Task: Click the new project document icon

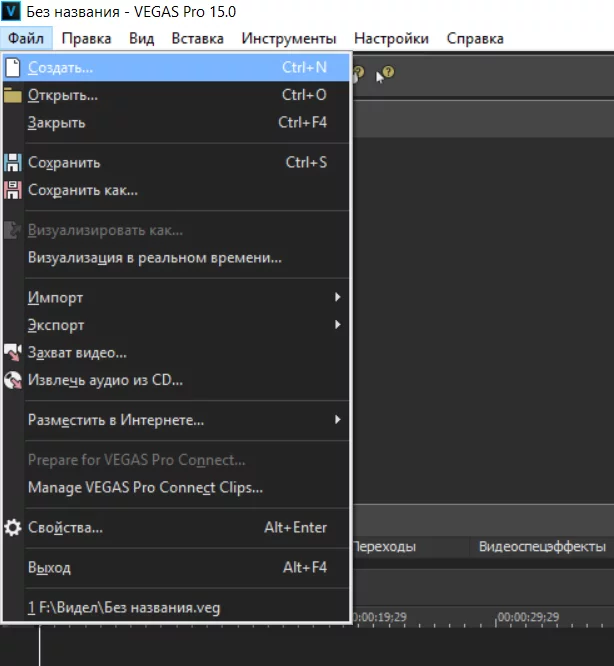Action: click(x=12, y=68)
